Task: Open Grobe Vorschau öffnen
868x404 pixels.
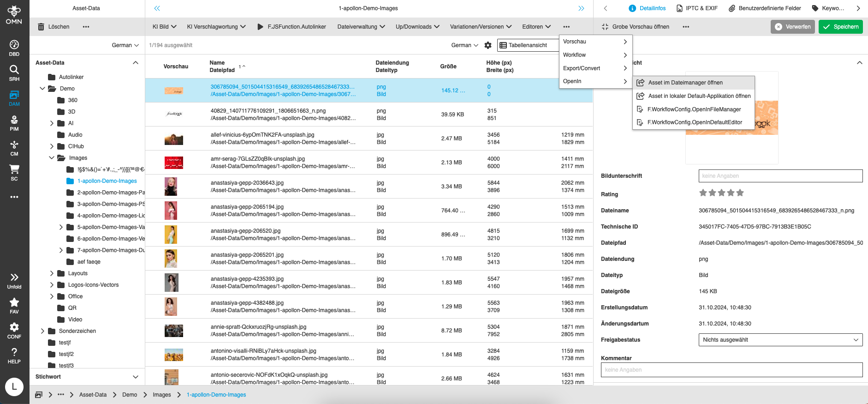Action: point(636,27)
